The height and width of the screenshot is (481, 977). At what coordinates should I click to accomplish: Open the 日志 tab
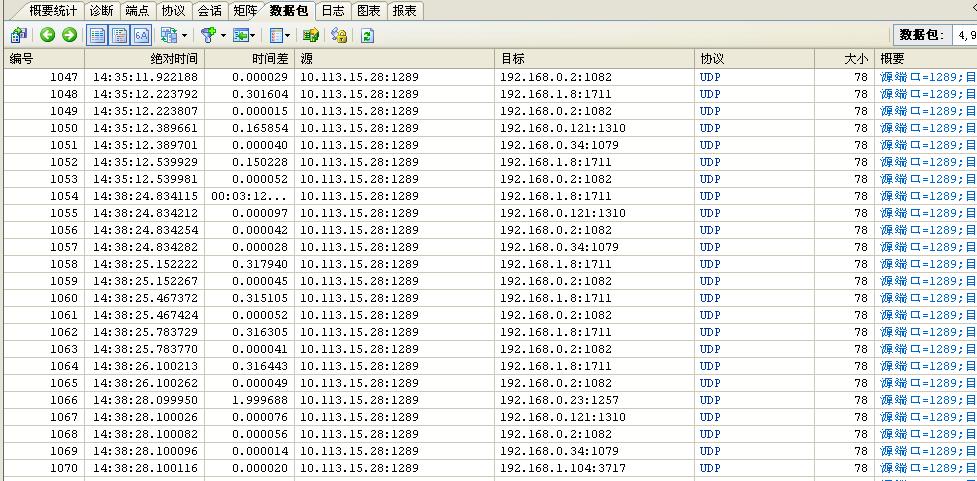coord(333,11)
